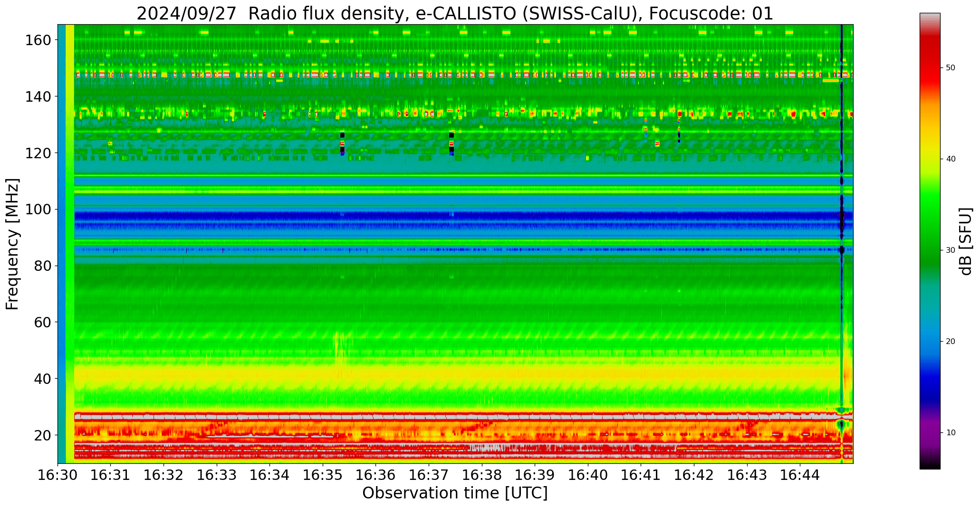
Task: Click the 16:34 time tick label
Action: pos(270,475)
